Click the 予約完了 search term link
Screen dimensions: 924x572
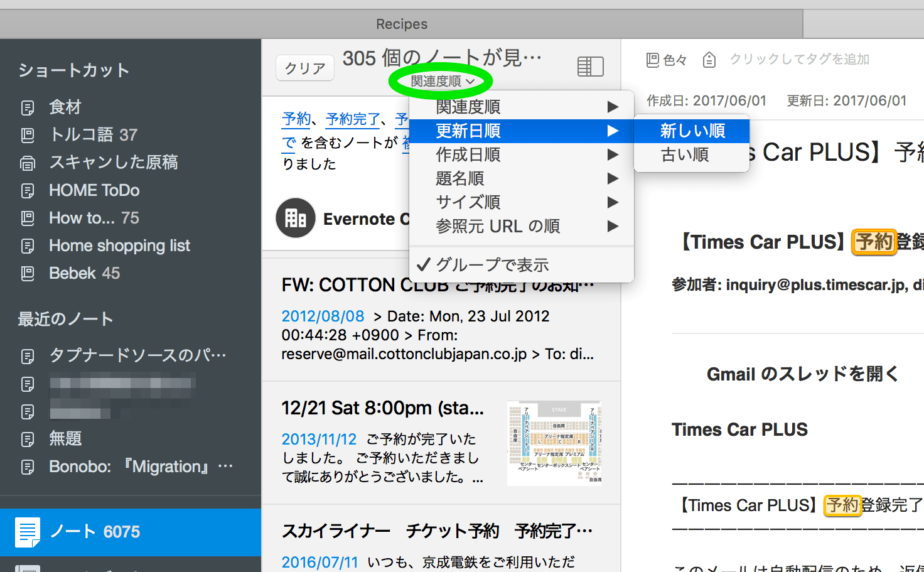353,119
